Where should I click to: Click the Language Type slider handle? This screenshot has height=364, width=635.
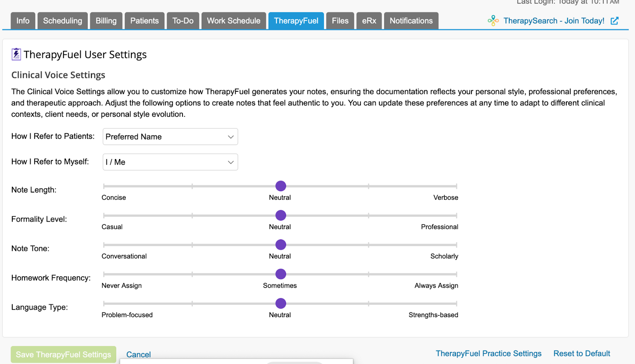pyautogui.click(x=281, y=303)
